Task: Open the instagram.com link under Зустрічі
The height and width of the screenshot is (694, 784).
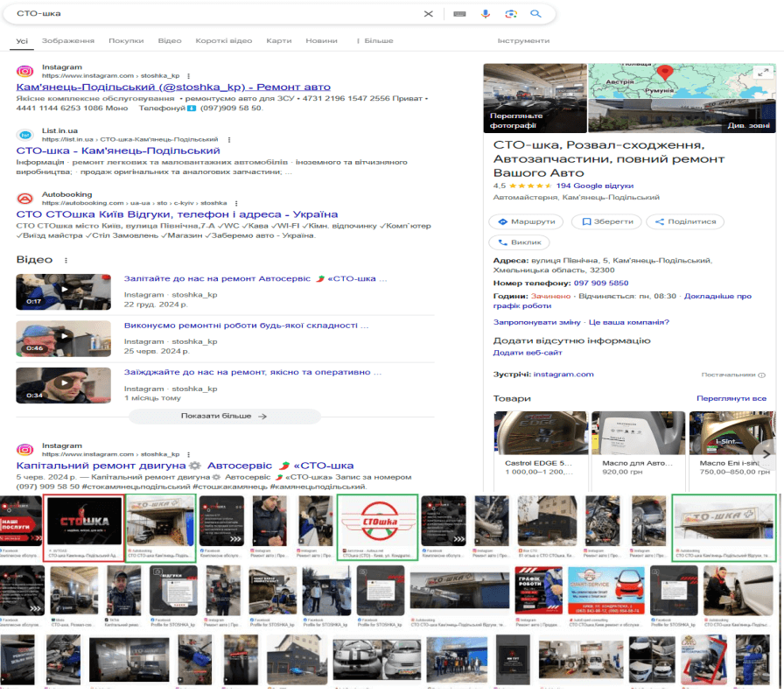Action: [x=563, y=374]
